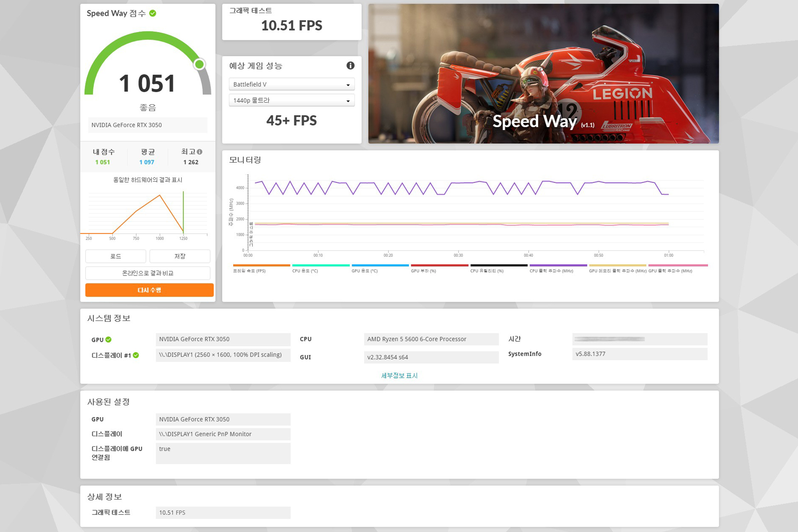Viewport: 798px width, 532px height.
Task: Toggle GPU 부하 (%) red legend item
Action: (x=423, y=270)
